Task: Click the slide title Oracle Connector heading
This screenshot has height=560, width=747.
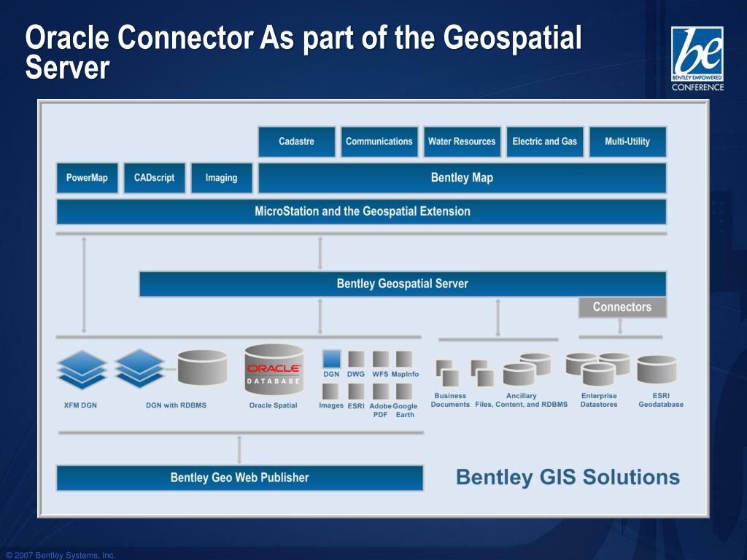Action: [303, 52]
